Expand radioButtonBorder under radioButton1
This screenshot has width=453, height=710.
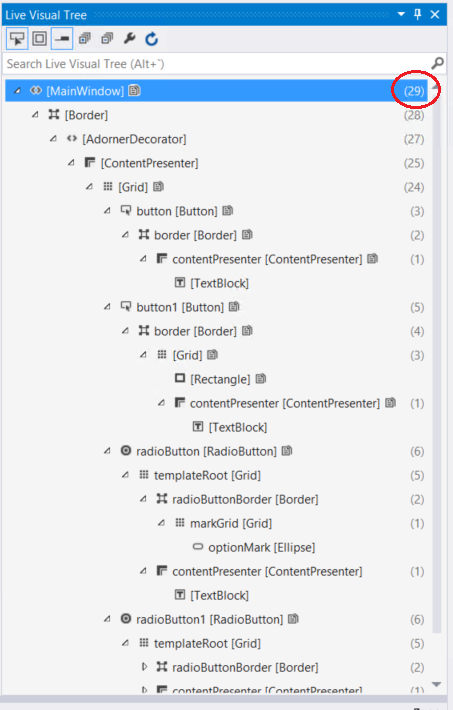pos(144,667)
